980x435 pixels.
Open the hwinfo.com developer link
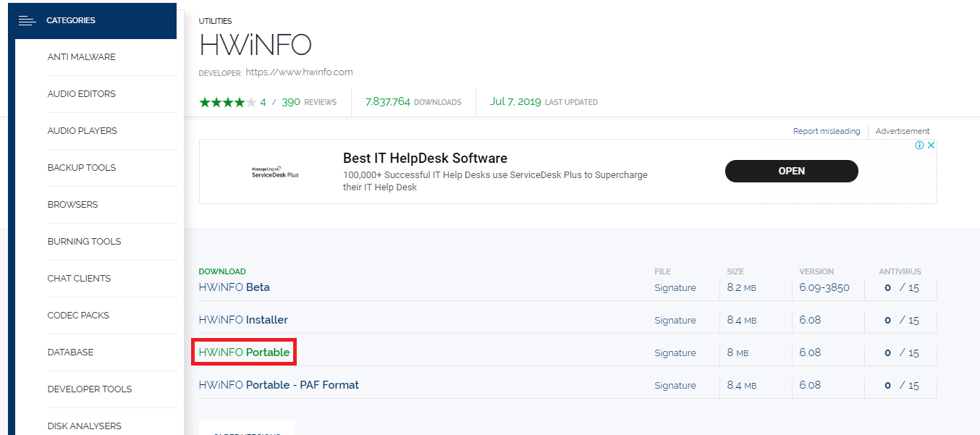click(x=299, y=72)
